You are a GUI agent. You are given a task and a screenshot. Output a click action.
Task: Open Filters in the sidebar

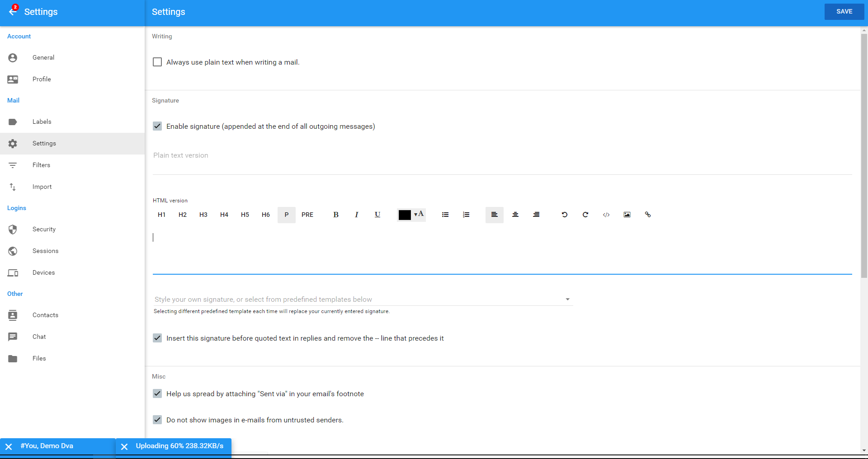pos(41,165)
